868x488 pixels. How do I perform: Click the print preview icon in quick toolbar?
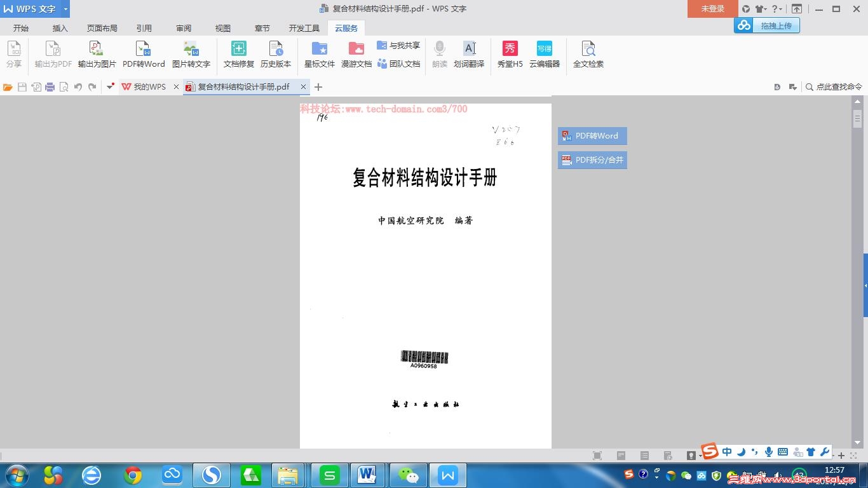[64, 87]
